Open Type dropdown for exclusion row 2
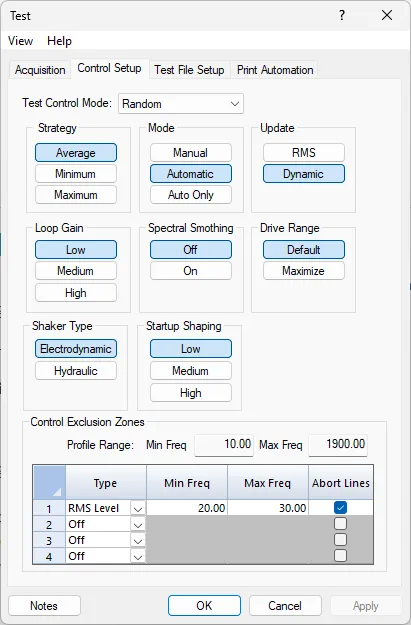 [138, 524]
